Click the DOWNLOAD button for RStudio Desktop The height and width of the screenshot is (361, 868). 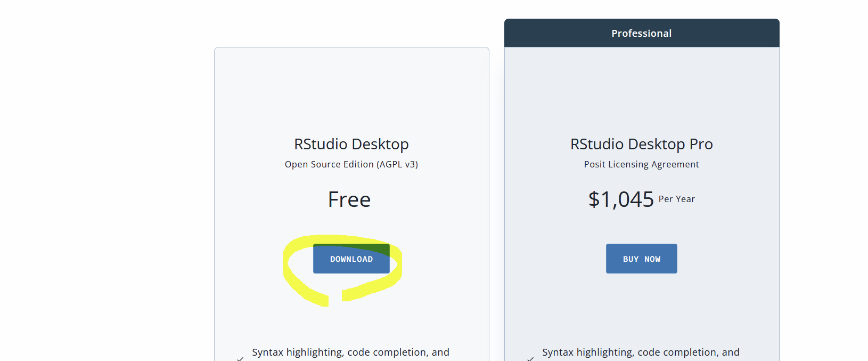(x=351, y=259)
